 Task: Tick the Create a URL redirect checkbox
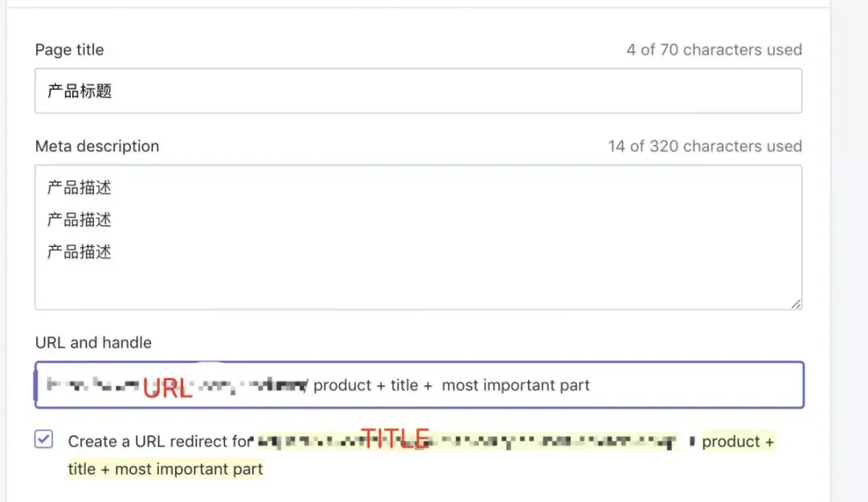43,439
